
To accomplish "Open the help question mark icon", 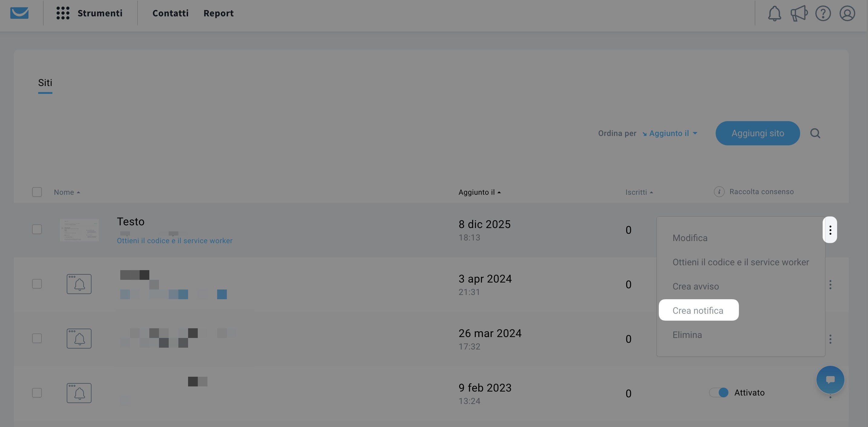I will click(823, 14).
